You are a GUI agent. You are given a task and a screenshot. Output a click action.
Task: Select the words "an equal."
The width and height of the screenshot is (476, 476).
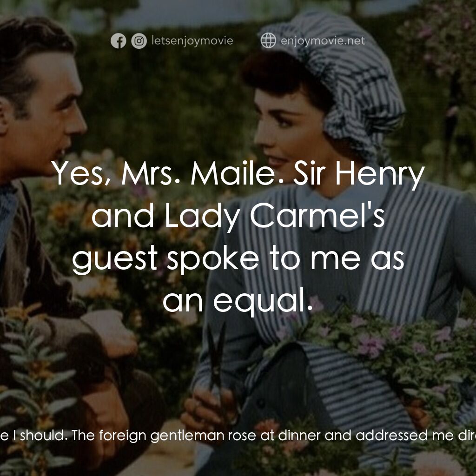click(x=238, y=301)
